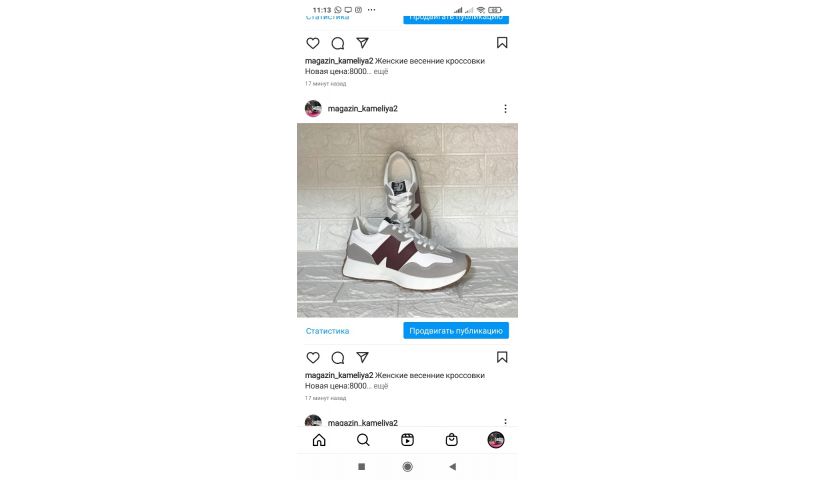
Task: Open "Статистика" link under the sneaker photo
Action: tap(327, 331)
